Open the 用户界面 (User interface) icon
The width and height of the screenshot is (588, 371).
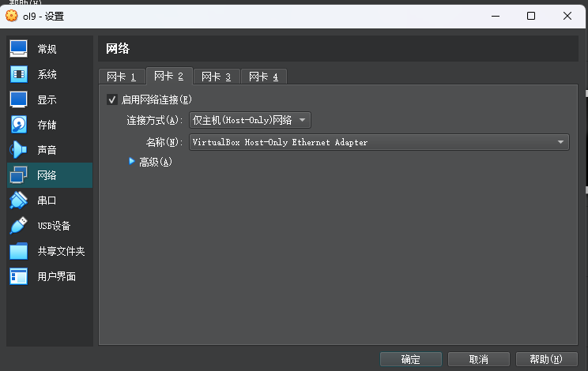[x=18, y=276]
